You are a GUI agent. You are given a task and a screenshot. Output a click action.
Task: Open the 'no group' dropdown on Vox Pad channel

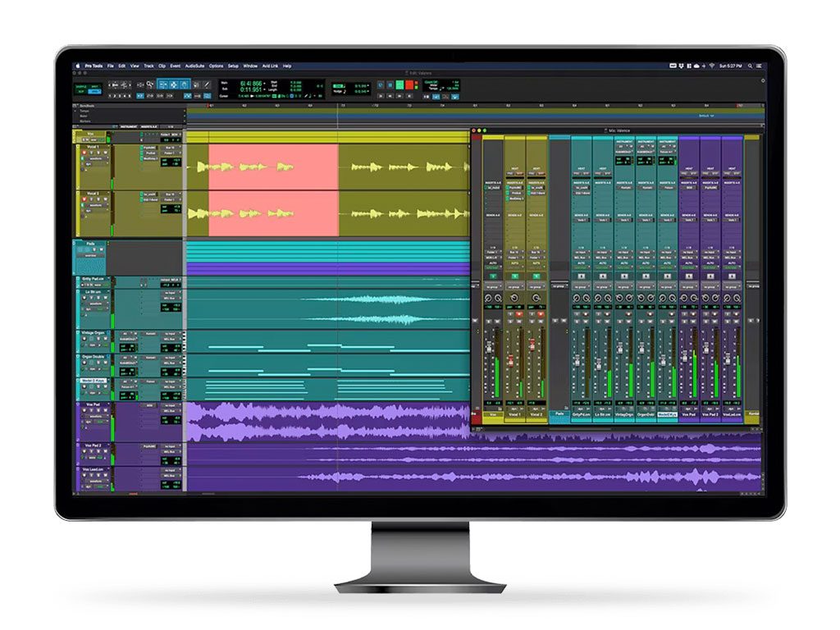(x=688, y=286)
